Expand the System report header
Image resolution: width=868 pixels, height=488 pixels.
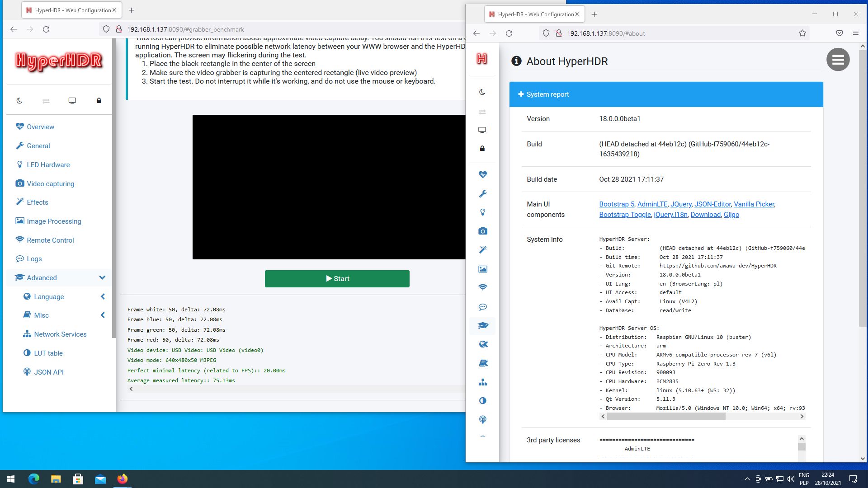click(666, 94)
